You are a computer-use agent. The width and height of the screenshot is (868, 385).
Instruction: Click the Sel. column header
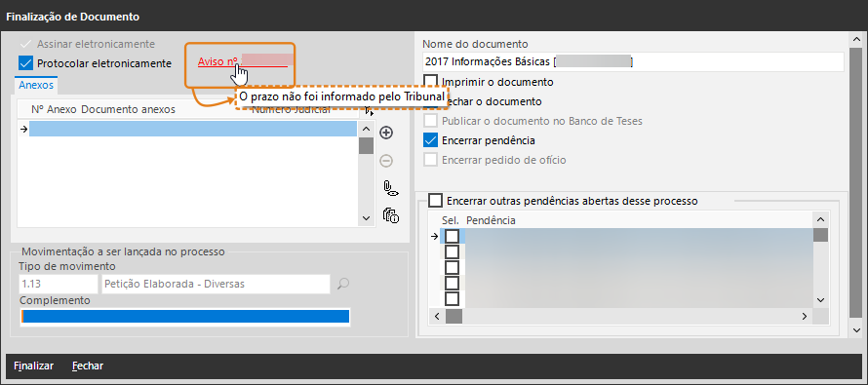(x=451, y=220)
